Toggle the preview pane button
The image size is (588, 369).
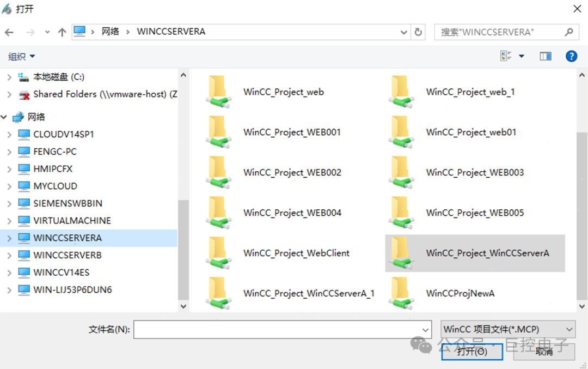[545, 56]
